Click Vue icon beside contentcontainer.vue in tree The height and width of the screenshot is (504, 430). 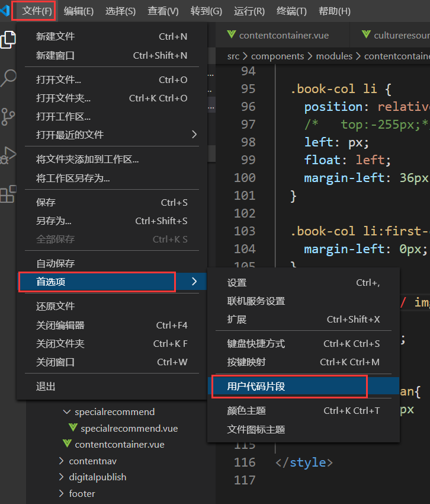[x=67, y=444]
